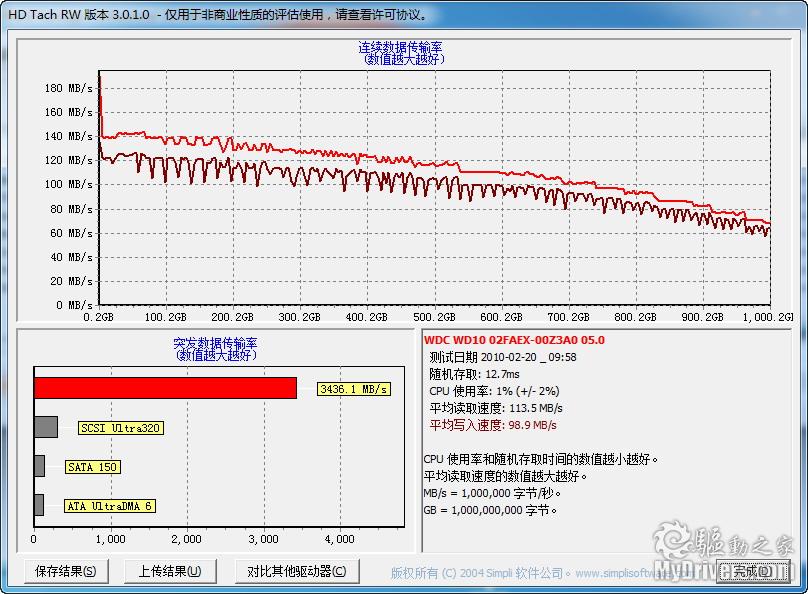Open 对比其他驱动器(C) comparison button
This screenshot has width=808, height=594.
297,571
